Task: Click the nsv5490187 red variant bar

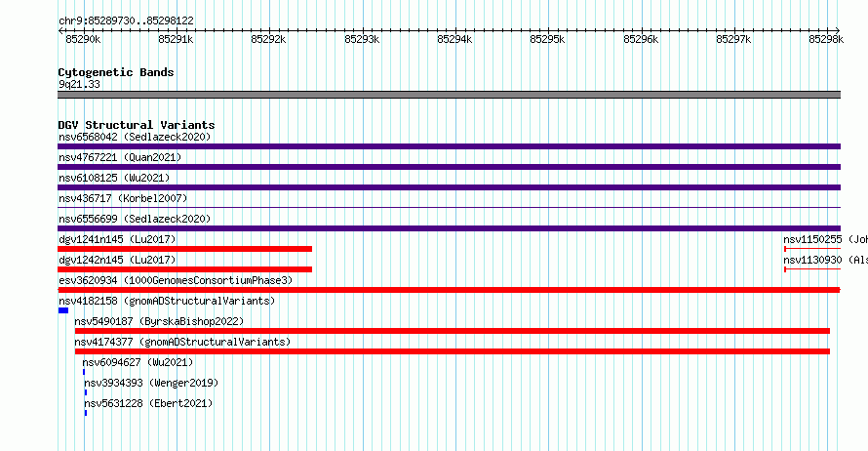Action: 453,331
